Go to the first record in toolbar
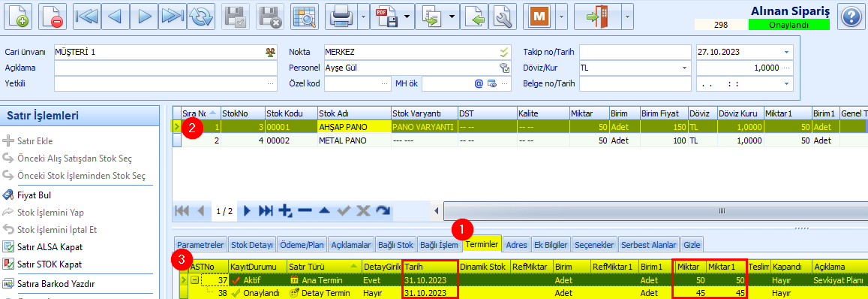Image resolution: width=868 pixels, height=299 pixels. (86, 17)
